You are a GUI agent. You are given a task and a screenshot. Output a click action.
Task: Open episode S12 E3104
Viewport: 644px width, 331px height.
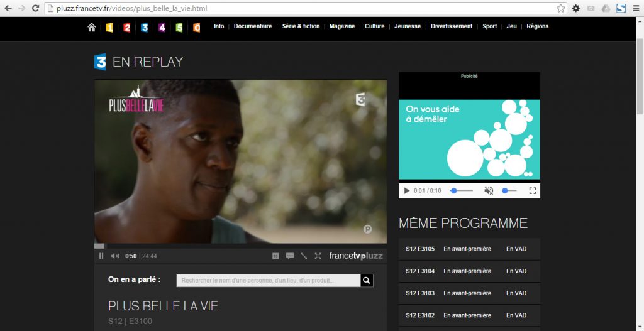[x=469, y=271]
